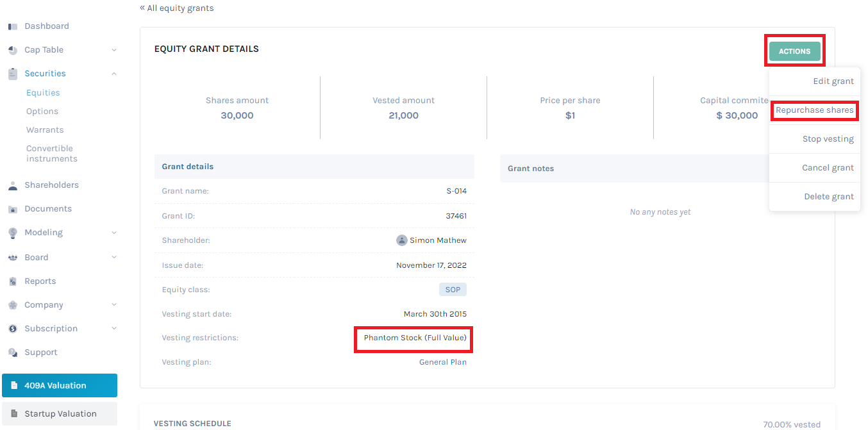Image resolution: width=868 pixels, height=430 pixels.
Task: Select Repurchase shares from actions menu
Action: [x=814, y=110]
